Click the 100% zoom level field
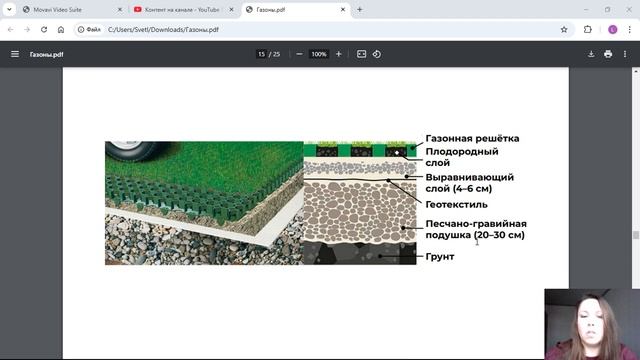Image resolution: width=640 pixels, height=360 pixels. coord(319,54)
